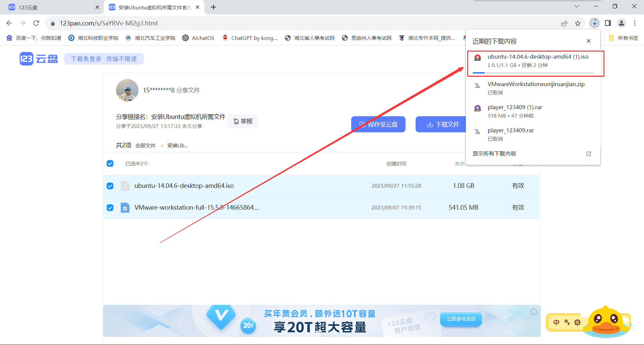Toggle the select-all checkbox beside 已选中2个
Viewport: 644px width, 345px height.
click(110, 163)
